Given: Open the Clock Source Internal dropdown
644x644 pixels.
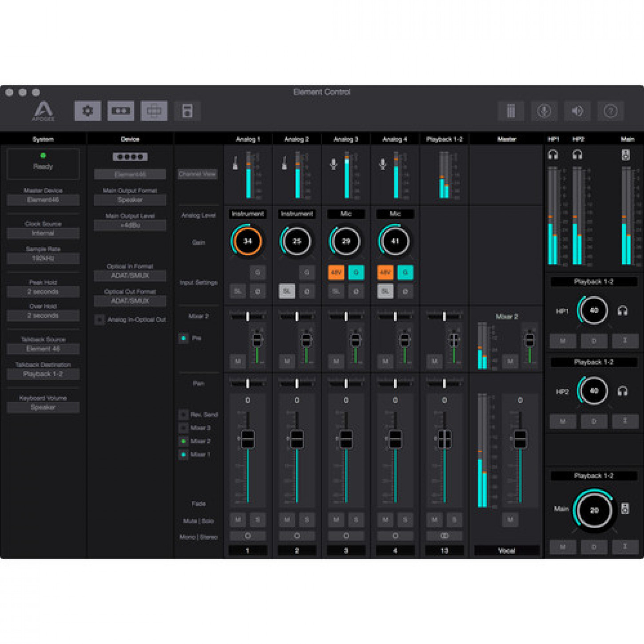Looking at the screenshot, I should [x=43, y=233].
